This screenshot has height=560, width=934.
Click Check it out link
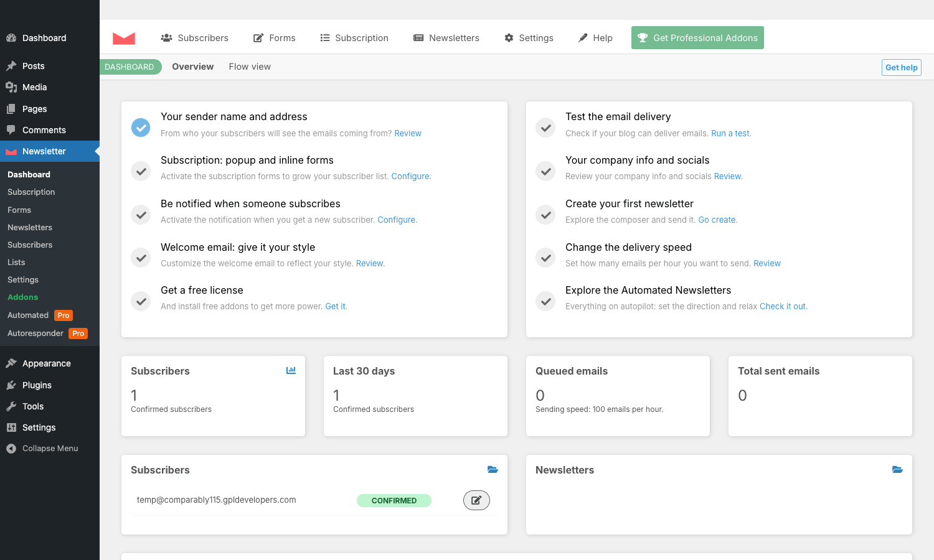783,306
